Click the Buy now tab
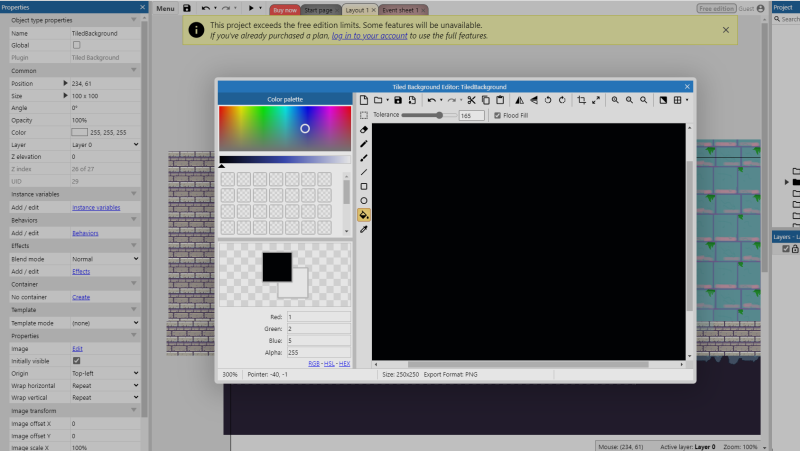The height and width of the screenshot is (451, 800). coord(285,10)
